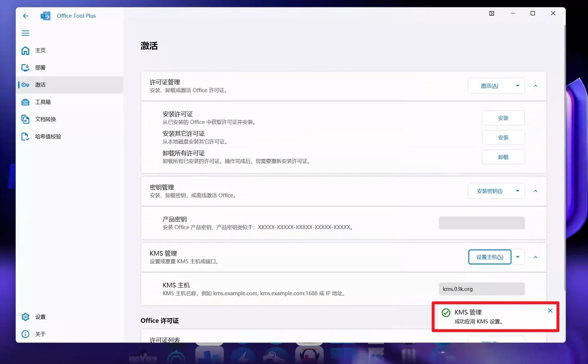Click 安装 for 安装其它许可证
588x364 pixels.
pos(503,138)
